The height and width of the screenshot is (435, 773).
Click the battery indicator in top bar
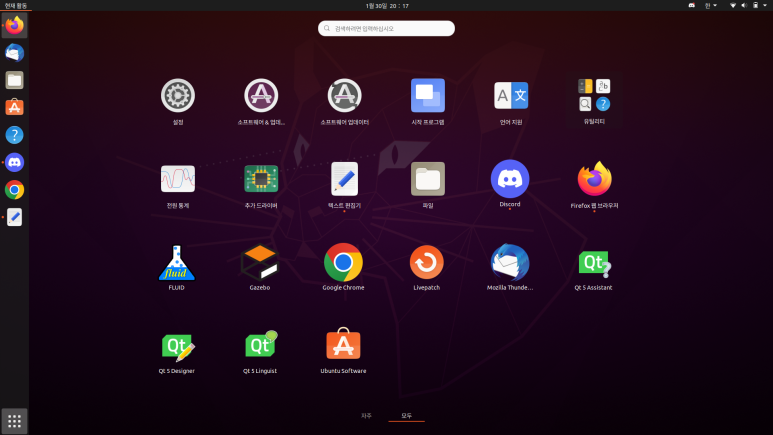(x=755, y=5)
